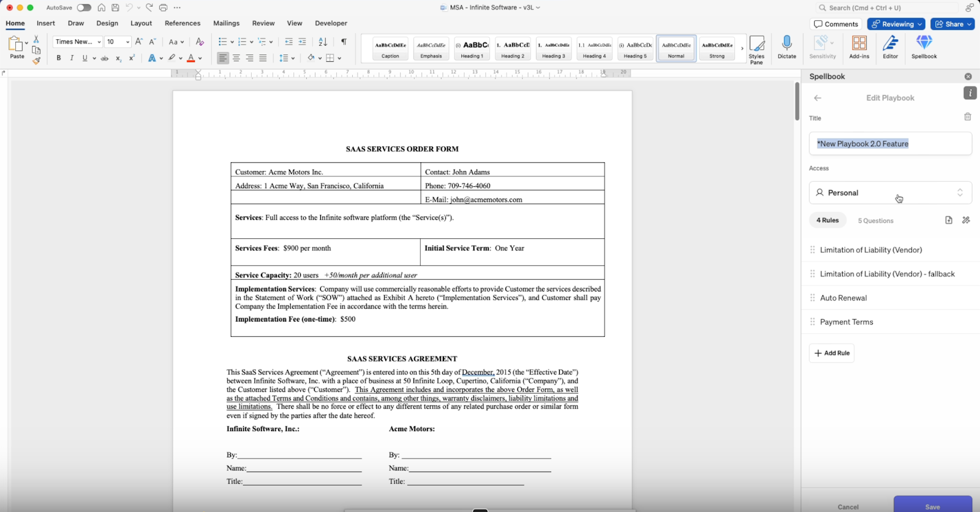Screen dimensions: 980x512
Task: Center align the paragraph
Action: tap(236, 58)
